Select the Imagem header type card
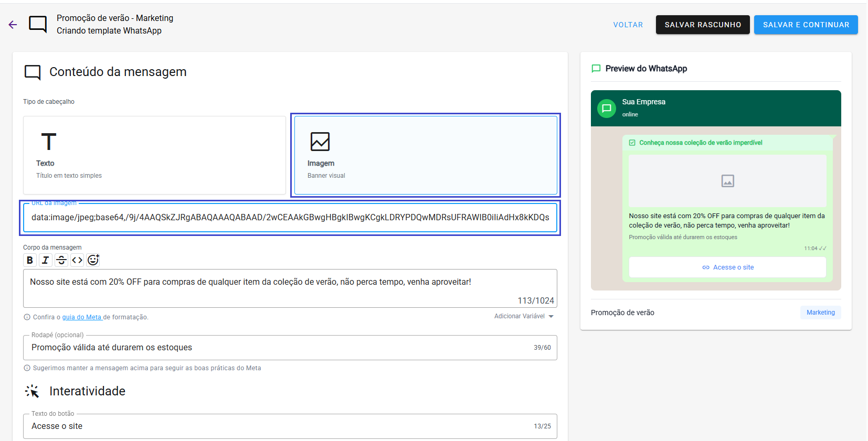The height and width of the screenshot is (441, 868). (x=425, y=155)
